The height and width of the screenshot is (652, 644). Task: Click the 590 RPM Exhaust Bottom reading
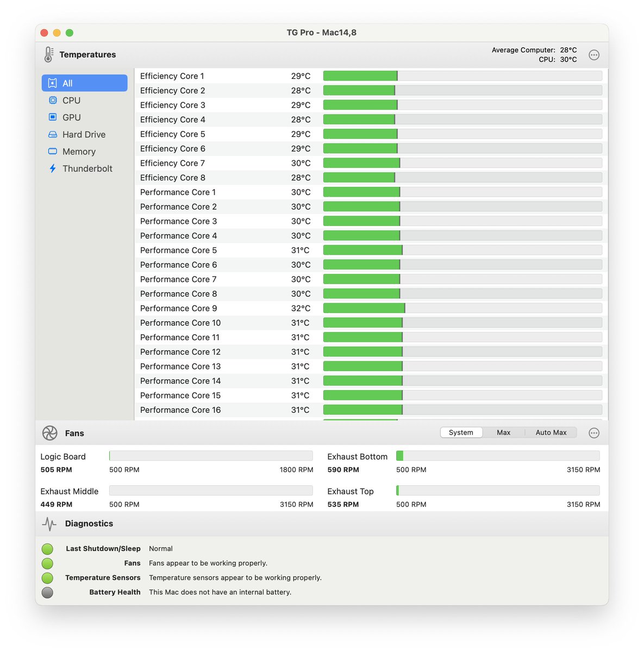(343, 470)
